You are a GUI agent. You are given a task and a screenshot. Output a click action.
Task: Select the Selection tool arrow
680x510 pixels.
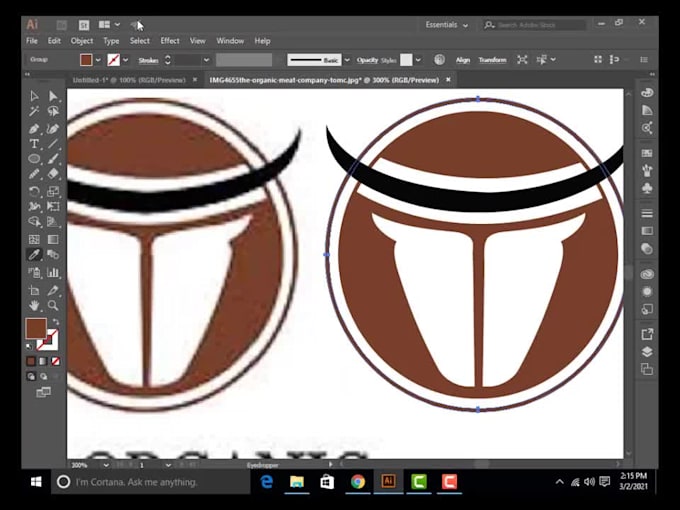tap(34, 96)
